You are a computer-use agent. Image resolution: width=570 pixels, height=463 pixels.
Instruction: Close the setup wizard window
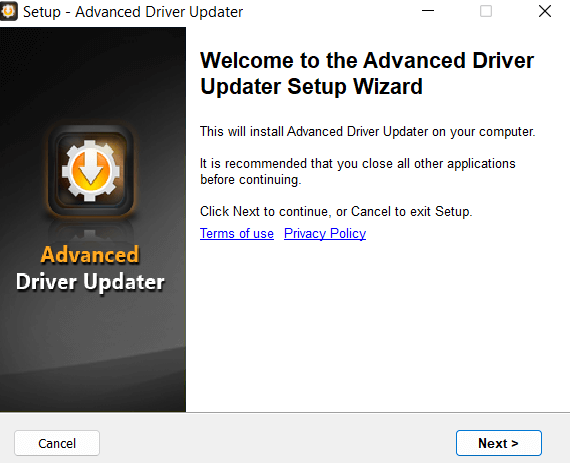click(x=545, y=11)
